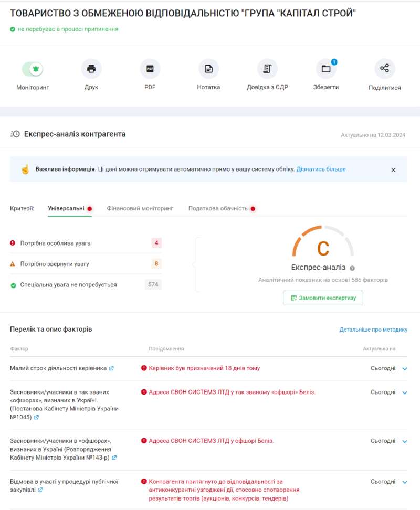
Task: Toggle the Моніторинг bell switch
Action: [x=33, y=69]
